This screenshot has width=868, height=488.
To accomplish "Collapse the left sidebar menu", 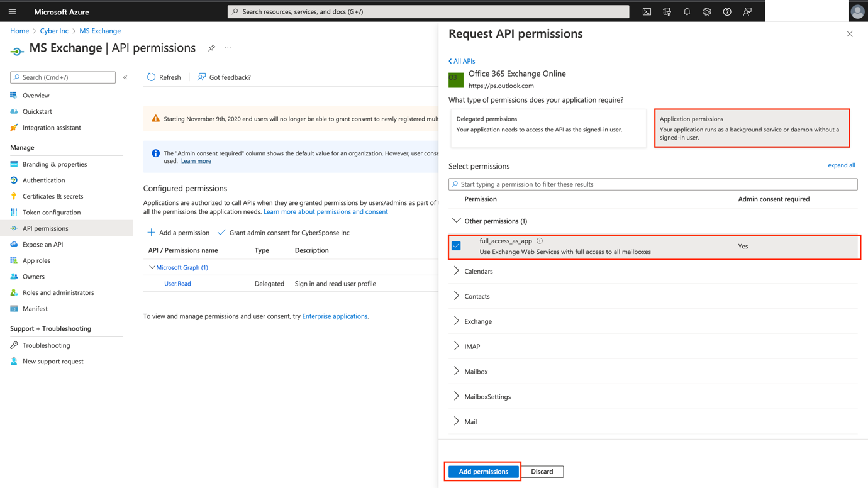I will coord(125,77).
